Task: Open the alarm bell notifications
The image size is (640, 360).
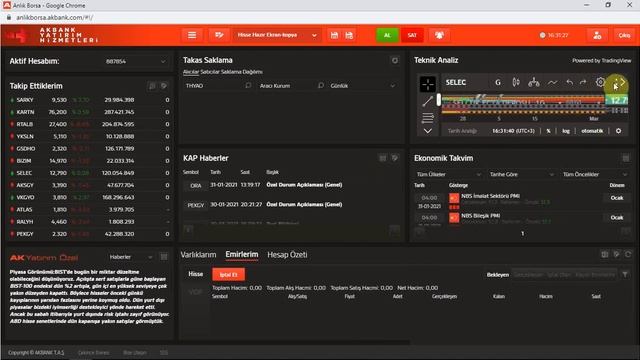Action: pos(439,35)
